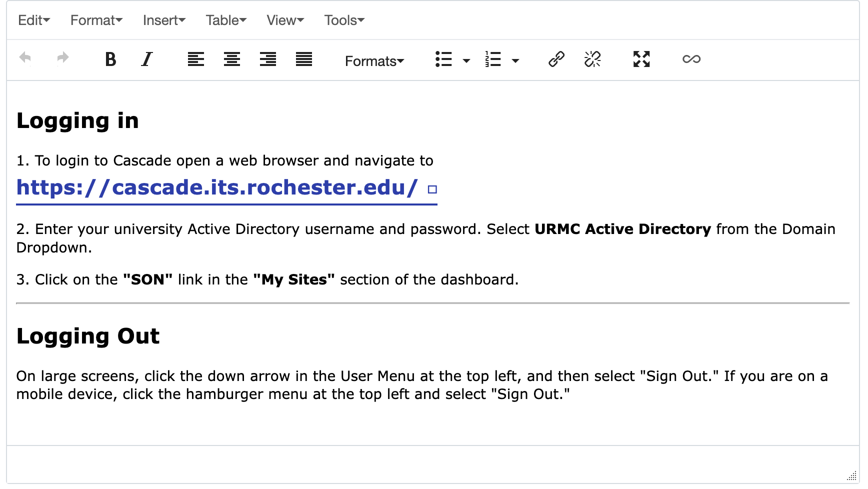The width and height of the screenshot is (868, 489).
Task: Click the editor resize handle corner
Action: (x=852, y=476)
